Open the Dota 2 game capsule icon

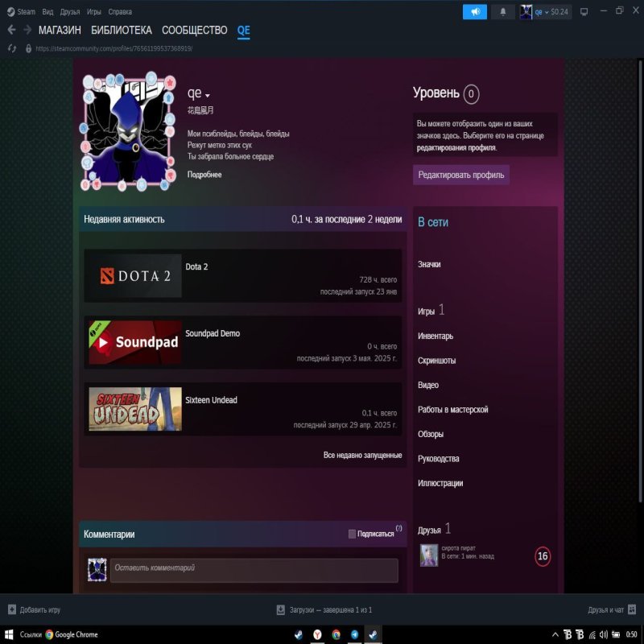134,275
